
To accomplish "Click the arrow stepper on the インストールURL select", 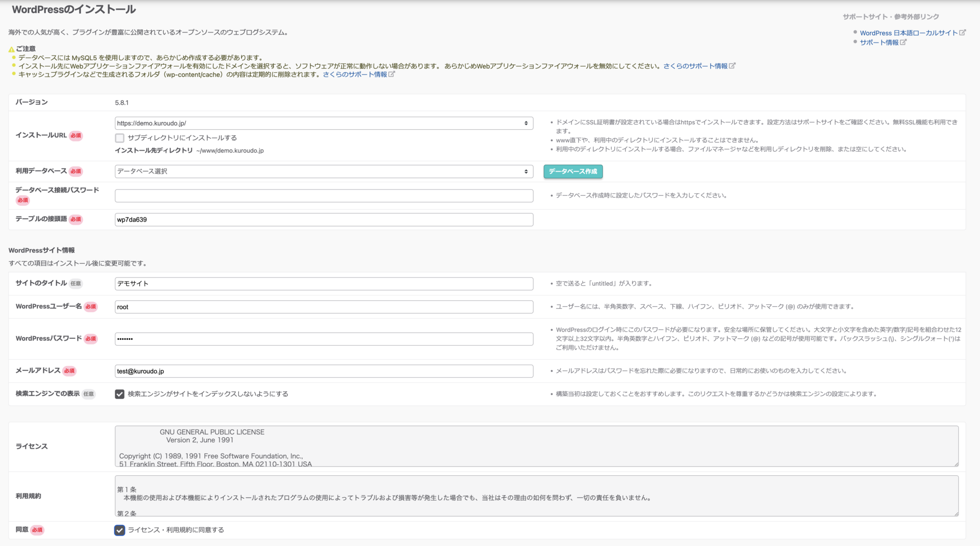I will coord(526,123).
